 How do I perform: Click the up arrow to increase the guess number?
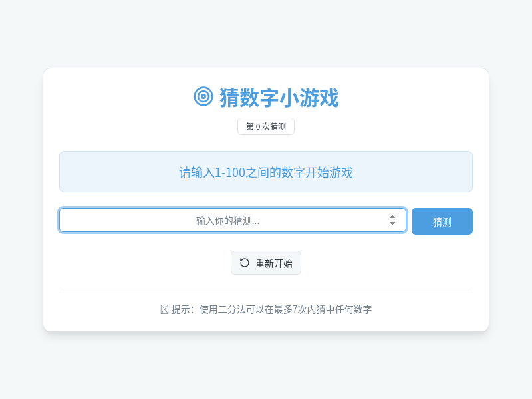tap(394, 217)
